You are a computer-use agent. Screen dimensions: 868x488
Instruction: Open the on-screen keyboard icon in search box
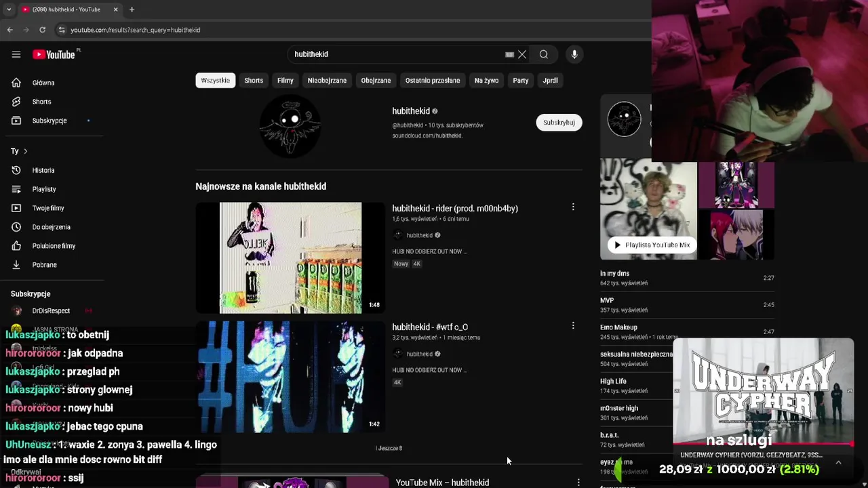click(509, 54)
